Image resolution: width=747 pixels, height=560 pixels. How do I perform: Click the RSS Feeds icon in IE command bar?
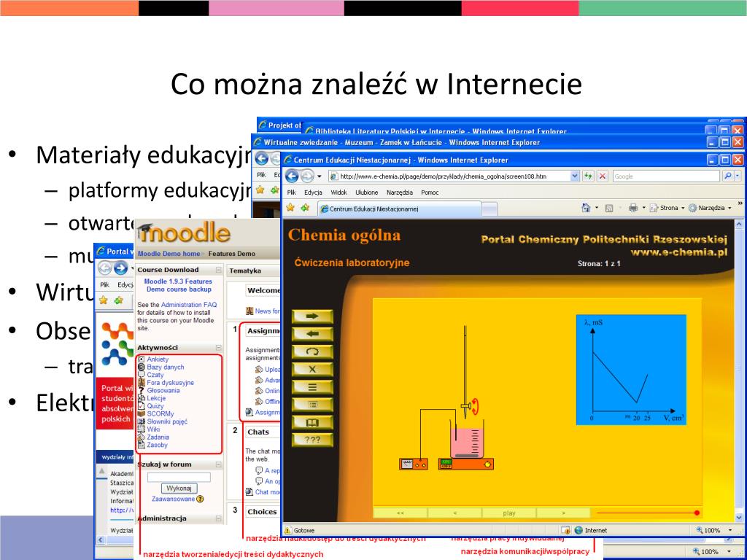click(609, 208)
